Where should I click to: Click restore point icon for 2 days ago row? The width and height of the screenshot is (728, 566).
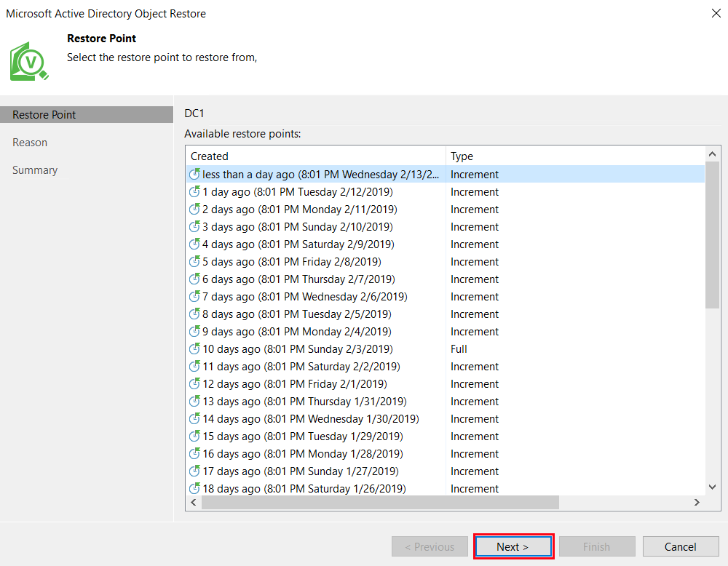194,210
